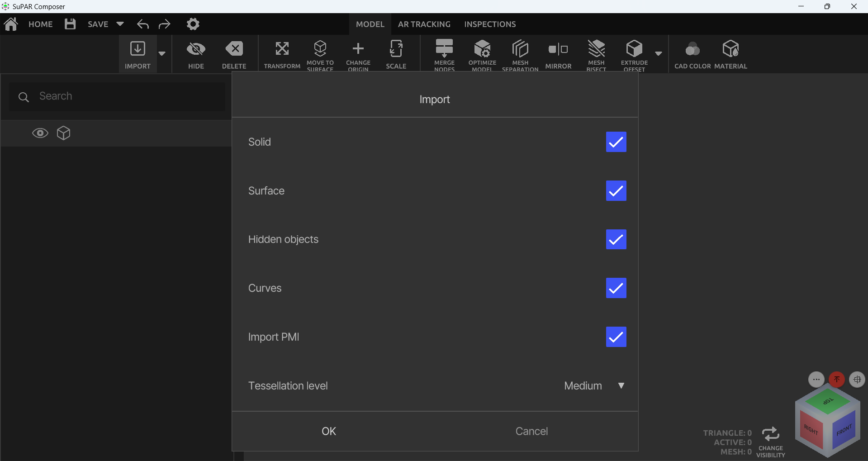
Task: Redo the last action
Action: coord(165,24)
